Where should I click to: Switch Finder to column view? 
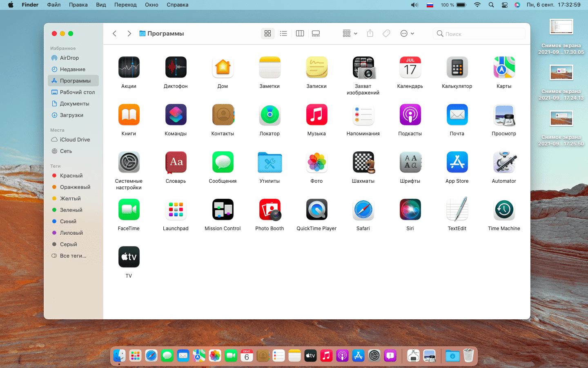point(300,34)
